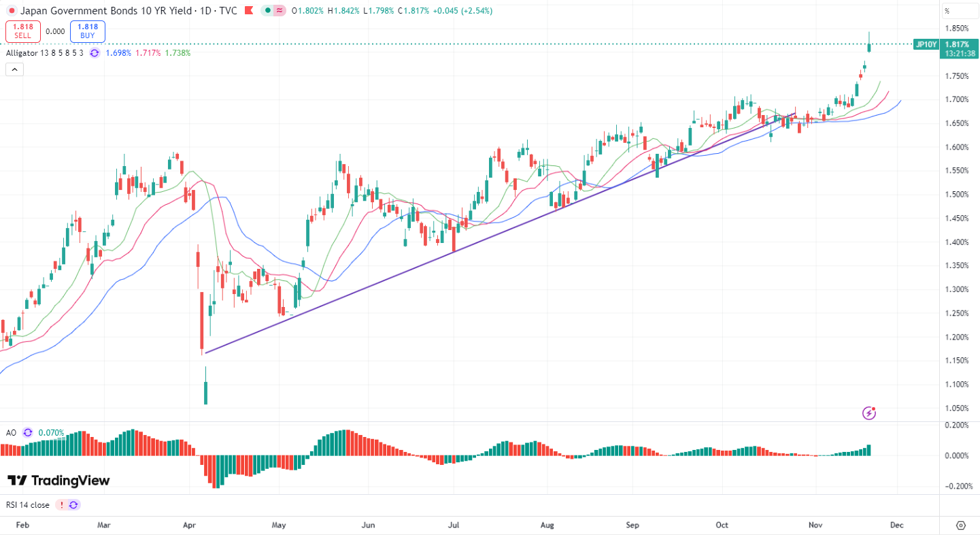Click the TradingView logo
Image resolution: width=980 pixels, height=535 pixels.
coord(58,481)
